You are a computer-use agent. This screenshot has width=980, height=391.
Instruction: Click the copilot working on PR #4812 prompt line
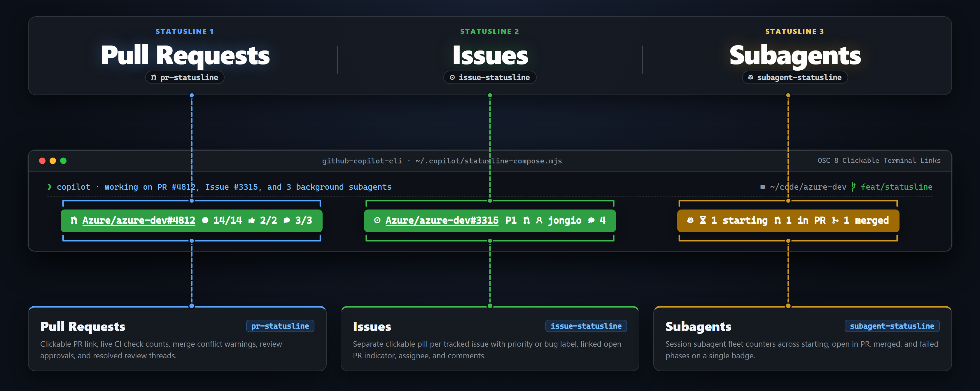(x=224, y=187)
